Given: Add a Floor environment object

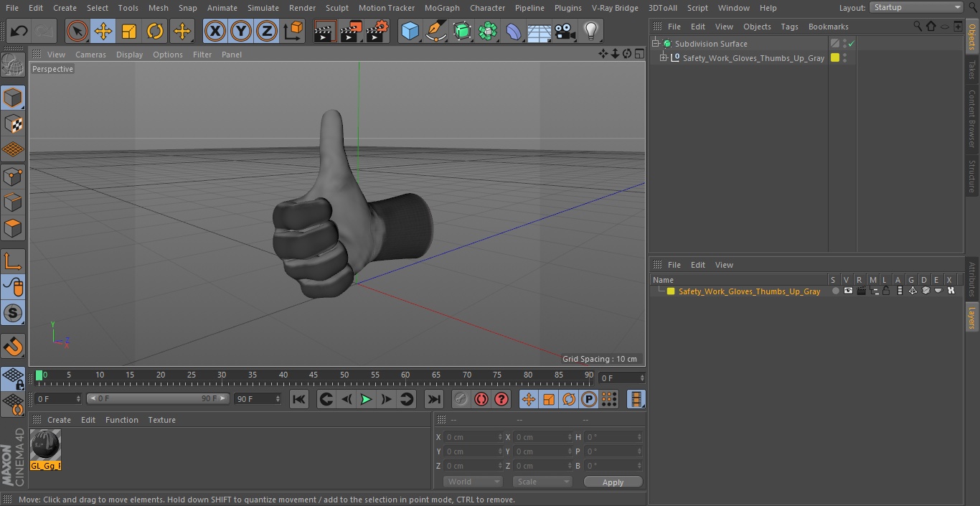Looking at the screenshot, I should pyautogui.click(x=540, y=32).
